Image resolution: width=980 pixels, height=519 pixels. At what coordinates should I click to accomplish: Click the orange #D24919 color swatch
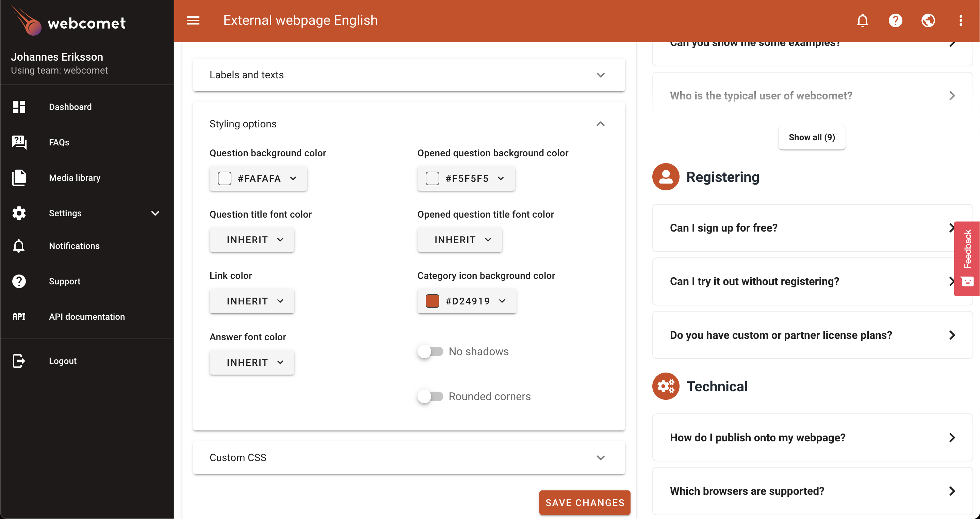coord(432,301)
